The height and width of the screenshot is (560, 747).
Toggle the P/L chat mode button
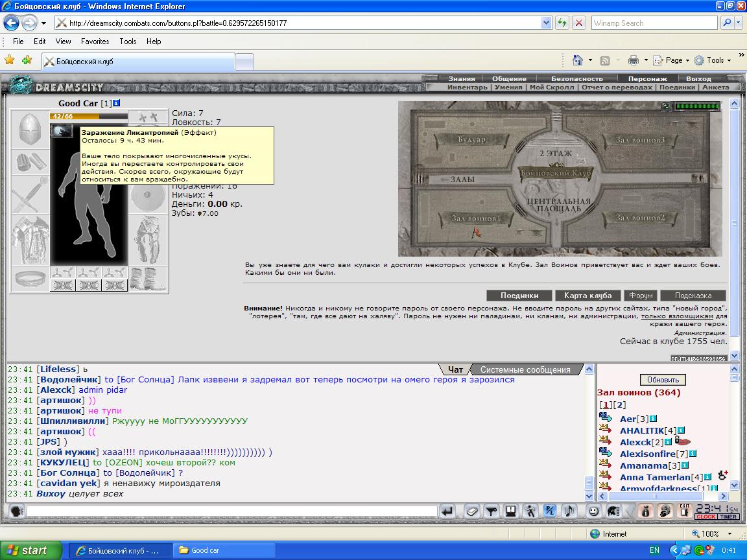coord(549,511)
